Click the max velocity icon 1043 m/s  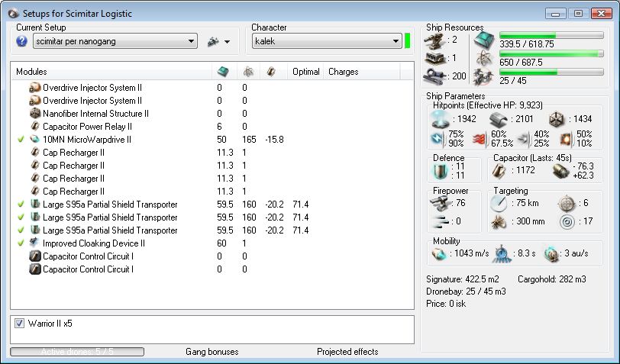pyautogui.click(x=439, y=253)
